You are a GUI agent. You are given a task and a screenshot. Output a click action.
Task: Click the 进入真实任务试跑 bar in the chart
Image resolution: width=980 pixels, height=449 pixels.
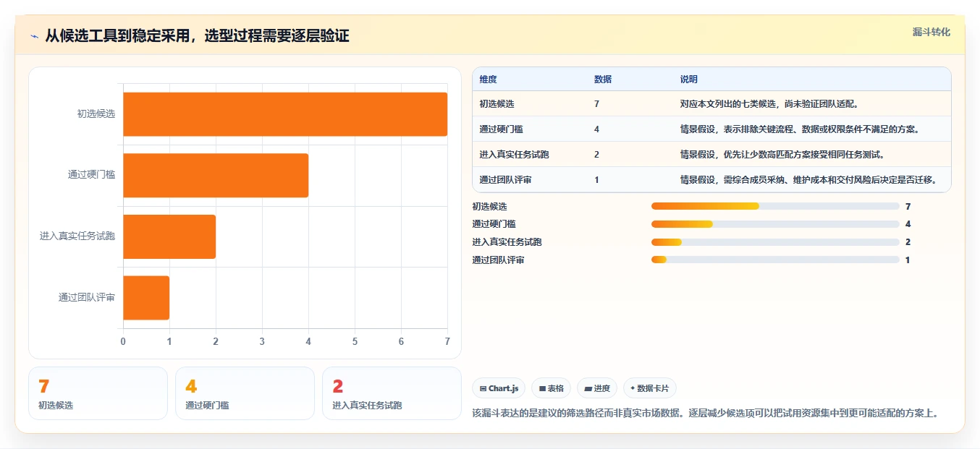[169, 236]
